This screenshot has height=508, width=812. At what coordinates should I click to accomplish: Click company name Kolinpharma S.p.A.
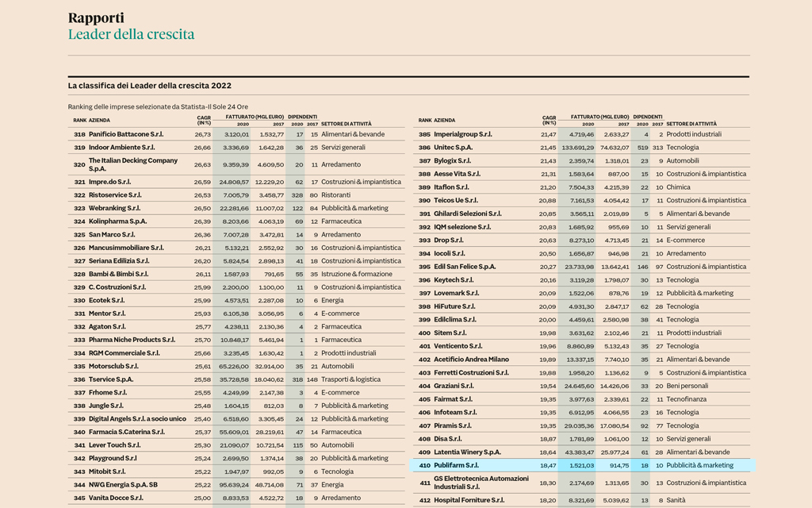[117, 221]
